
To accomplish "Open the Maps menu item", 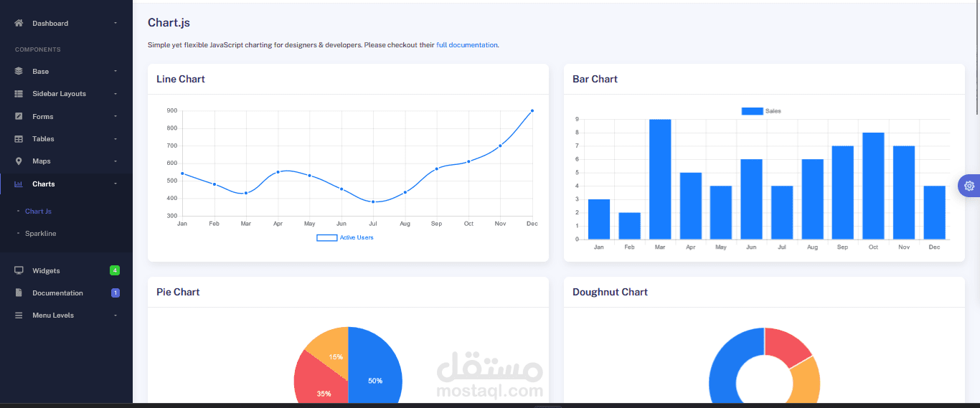I will tap(66, 161).
